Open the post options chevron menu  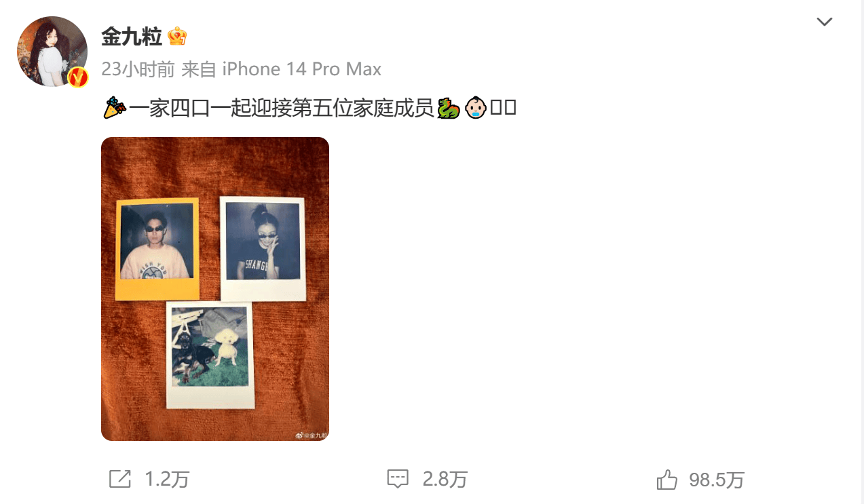tap(824, 22)
